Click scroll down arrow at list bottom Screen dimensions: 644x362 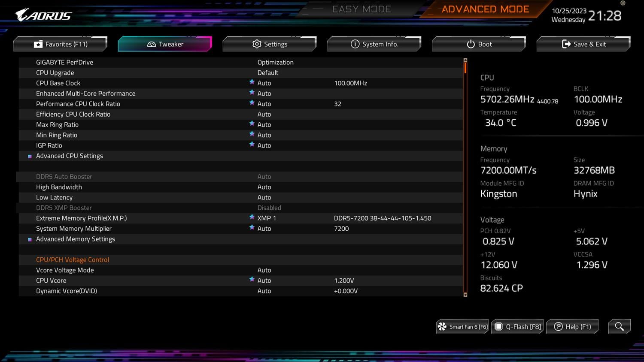click(465, 295)
